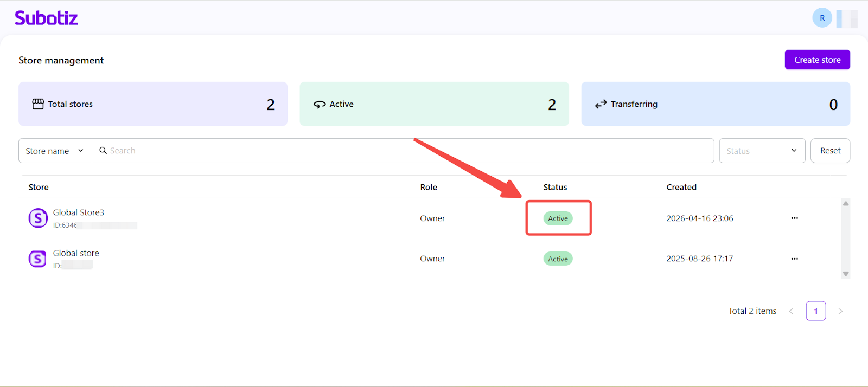The height and width of the screenshot is (387, 868).
Task: Click the Global Store3 store icon
Action: [x=38, y=218]
